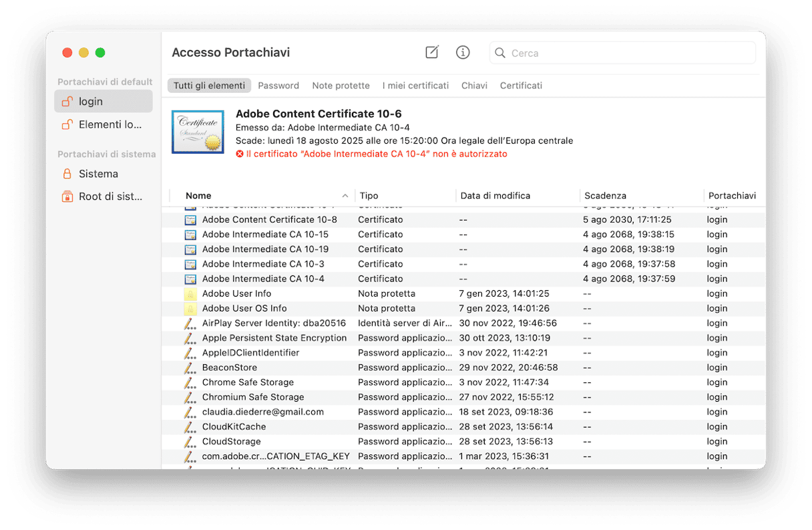This screenshot has height=530, width=812.
Task: Click Nota protetta type for Adobe User Info
Action: (x=387, y=293)
